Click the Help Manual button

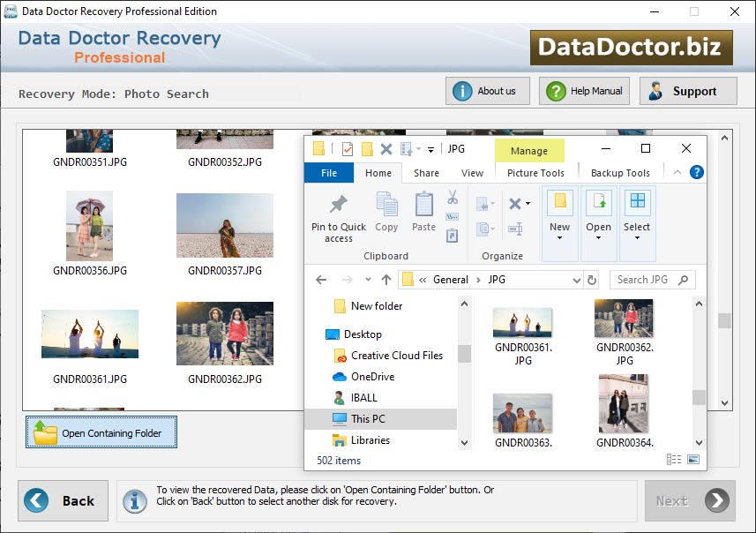[585, 91]
